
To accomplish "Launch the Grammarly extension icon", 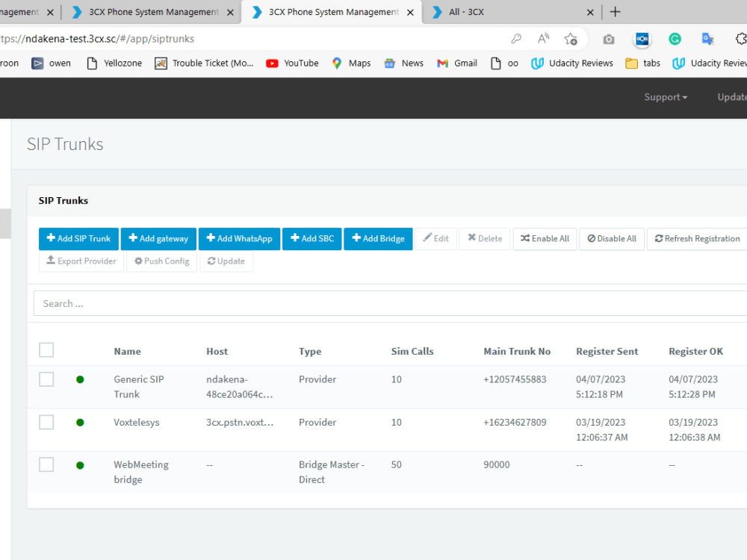I will 675,38.
